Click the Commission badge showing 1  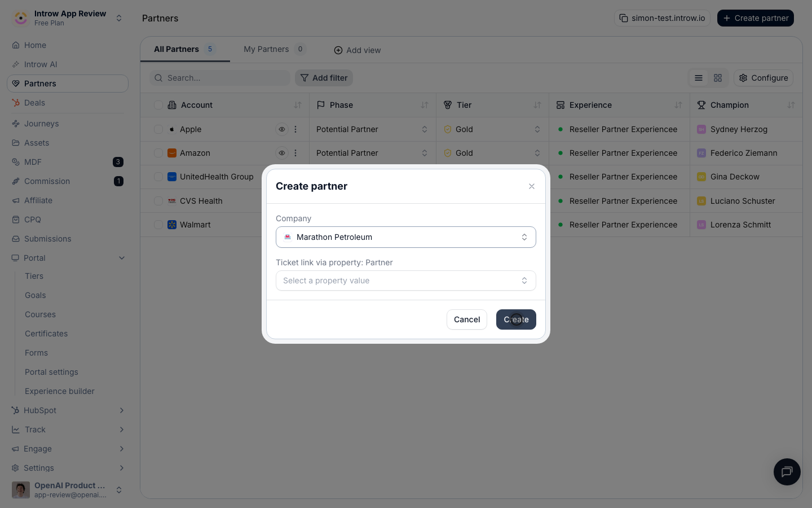tap(118, 181)
